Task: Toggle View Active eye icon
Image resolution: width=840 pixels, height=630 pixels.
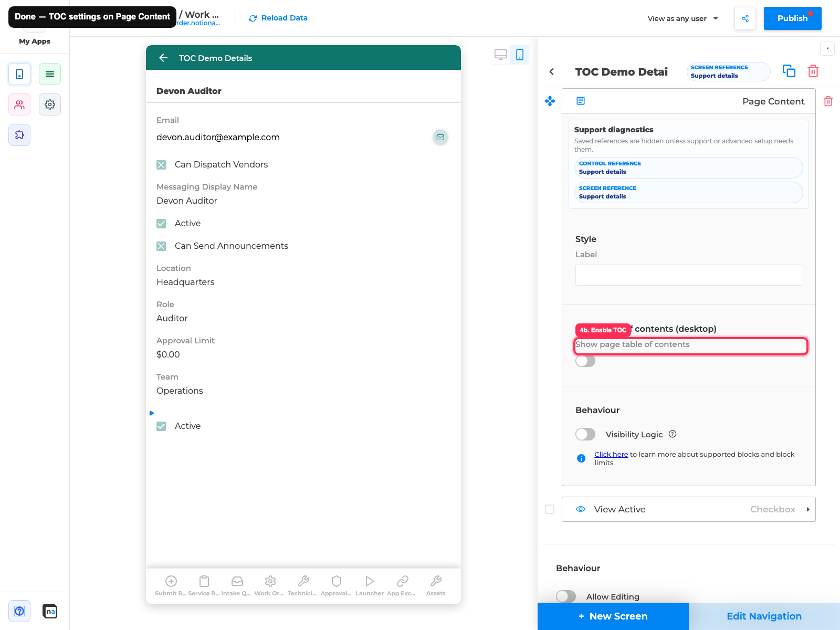Action: tap(581, 509)
